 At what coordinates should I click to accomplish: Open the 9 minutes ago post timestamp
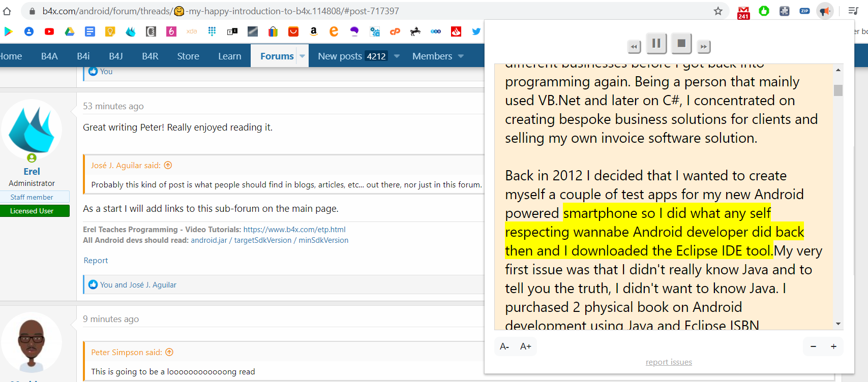[111, 319]
